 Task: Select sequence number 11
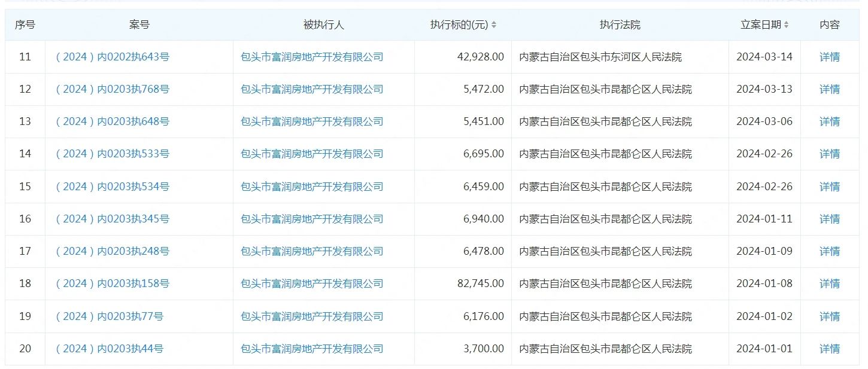point(25,57)
